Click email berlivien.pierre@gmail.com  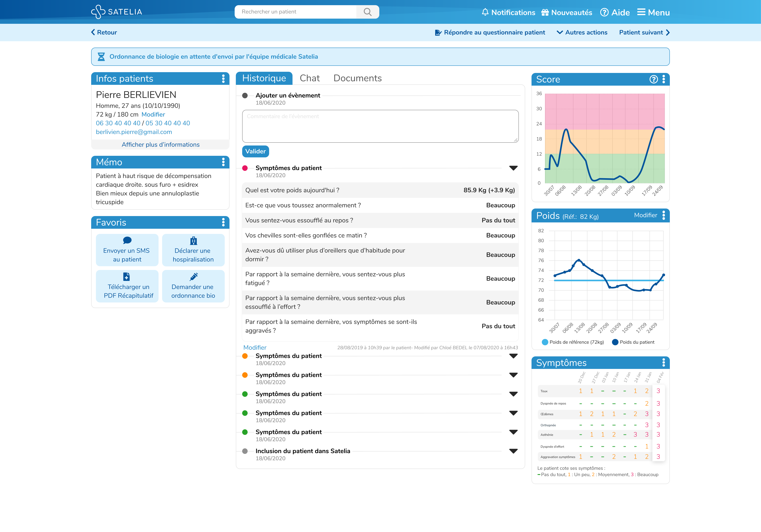point(134,132)
